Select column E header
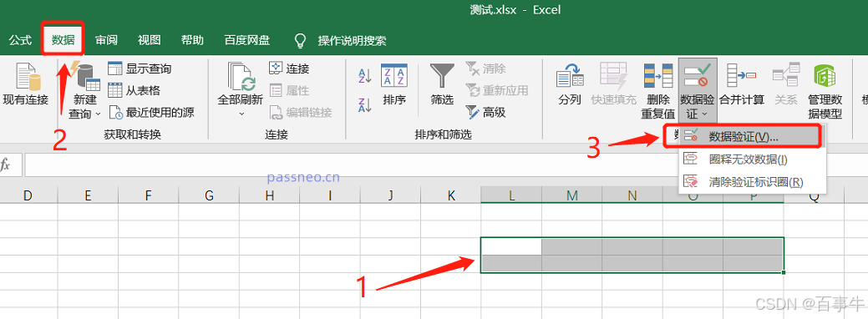This screenshot has width=868, height=319. pyautogui.click(x=88, y=195)
